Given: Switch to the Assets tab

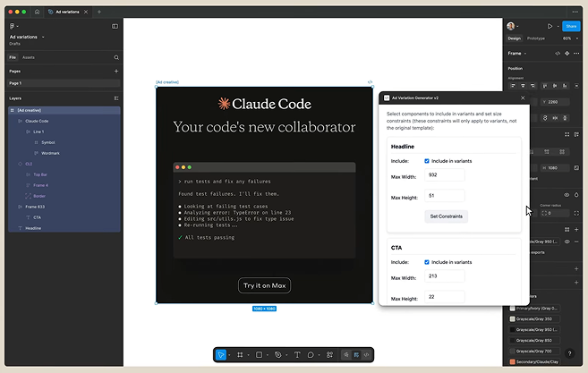Looking at the screenshot, I should tap(28, 57).
